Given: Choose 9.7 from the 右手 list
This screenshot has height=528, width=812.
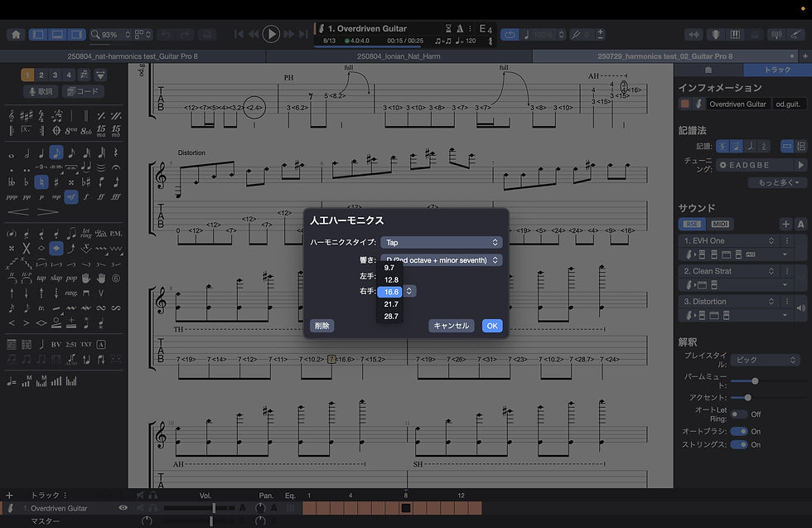Looking at the screenshot, I should click(x=389, y=268).
